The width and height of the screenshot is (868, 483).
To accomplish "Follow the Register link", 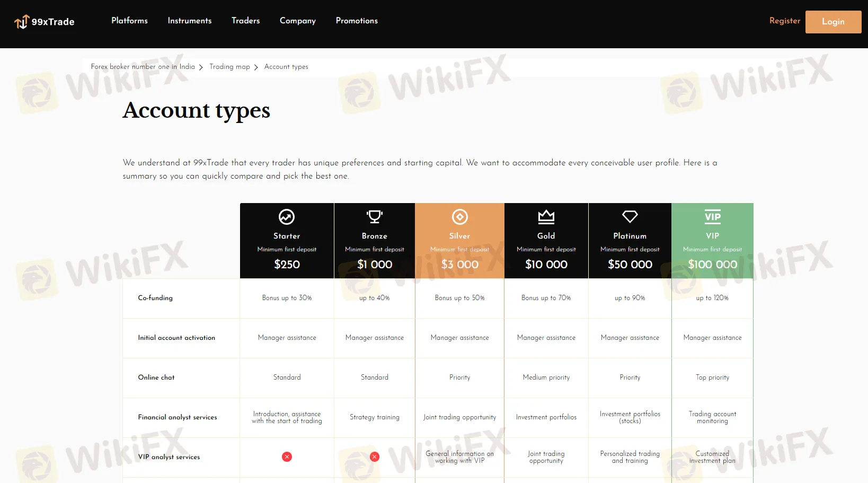I will pos(784,21).
